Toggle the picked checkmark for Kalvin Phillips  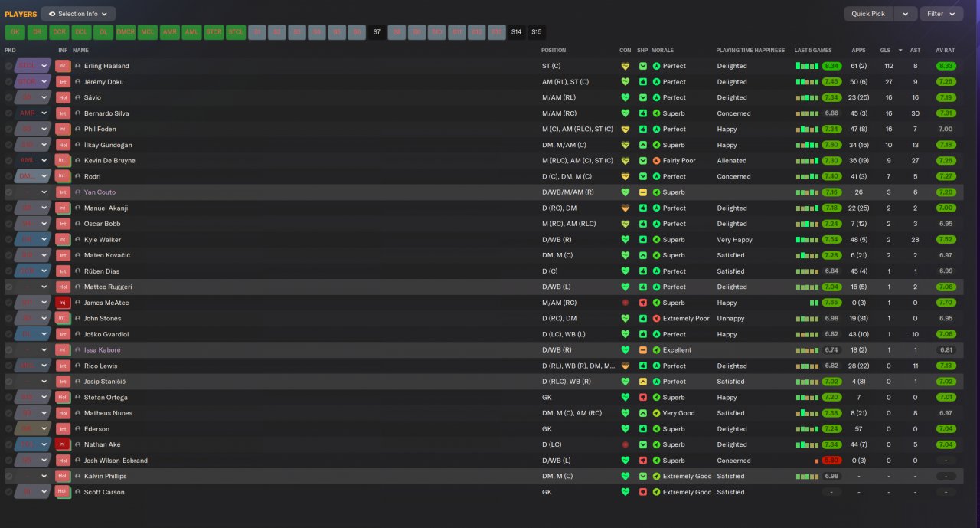point(9,476)
